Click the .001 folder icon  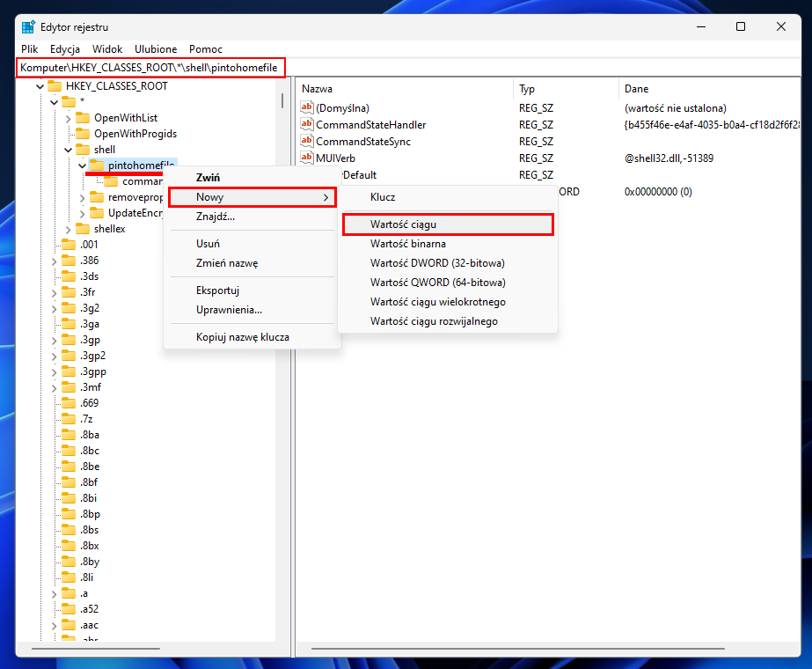69,245
